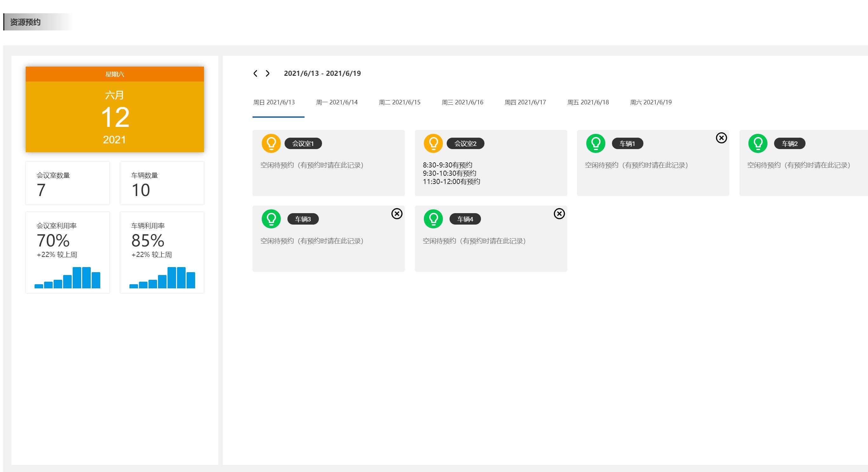This screenshot has height=472, width=868.
Task: Click the 资源预约 page title
Action: [25, 22]
